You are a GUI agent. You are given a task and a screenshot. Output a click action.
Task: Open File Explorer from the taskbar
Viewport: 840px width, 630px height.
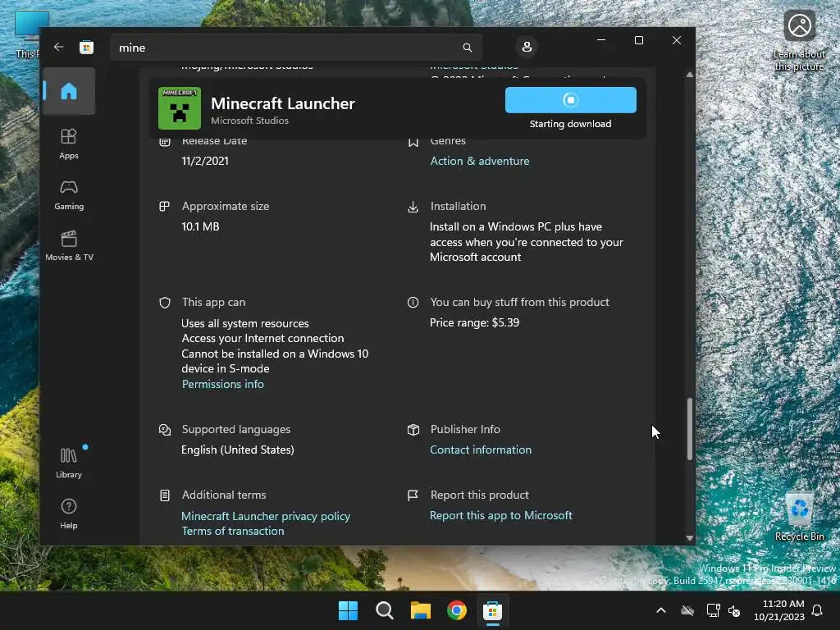point(421,610)
